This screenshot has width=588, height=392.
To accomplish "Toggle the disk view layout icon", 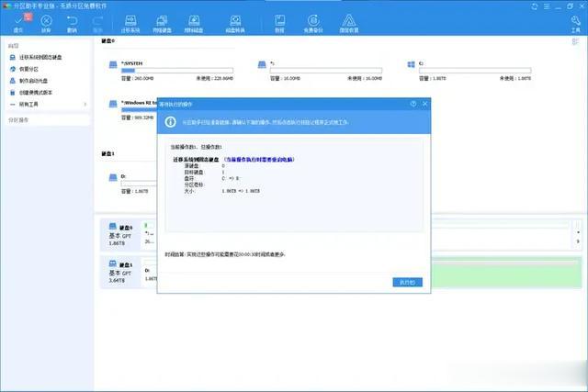I will tap(576, 41).
